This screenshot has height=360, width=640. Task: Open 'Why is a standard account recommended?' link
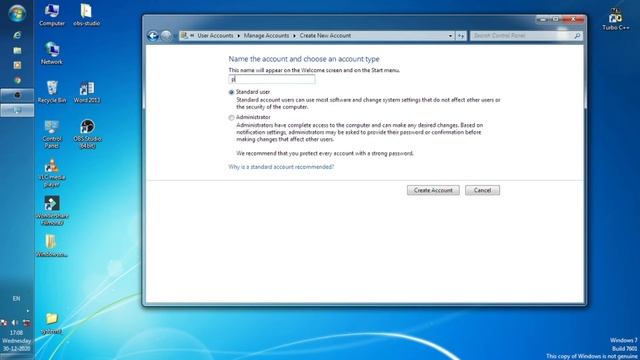pos(281,167)
